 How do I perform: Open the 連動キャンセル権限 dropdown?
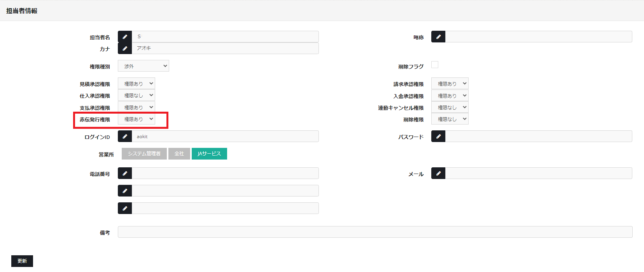pos(450,107)
